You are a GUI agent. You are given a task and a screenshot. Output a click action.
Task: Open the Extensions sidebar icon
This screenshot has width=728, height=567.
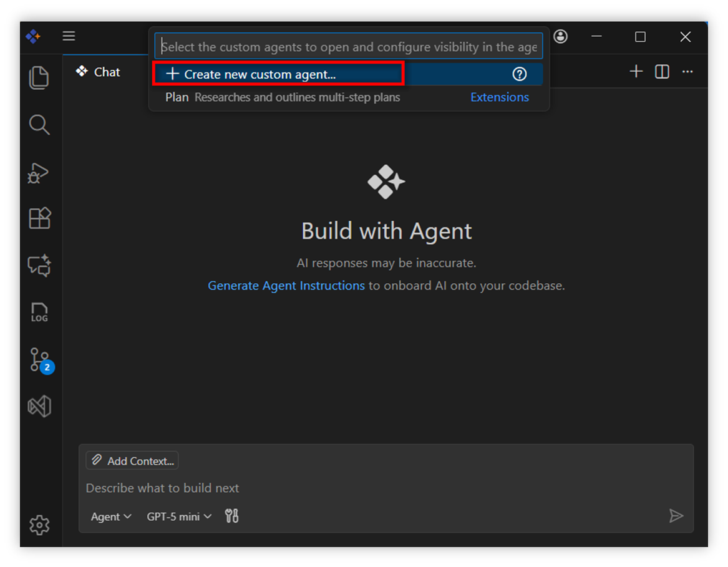pyautogui.click(x=39, y=218)
